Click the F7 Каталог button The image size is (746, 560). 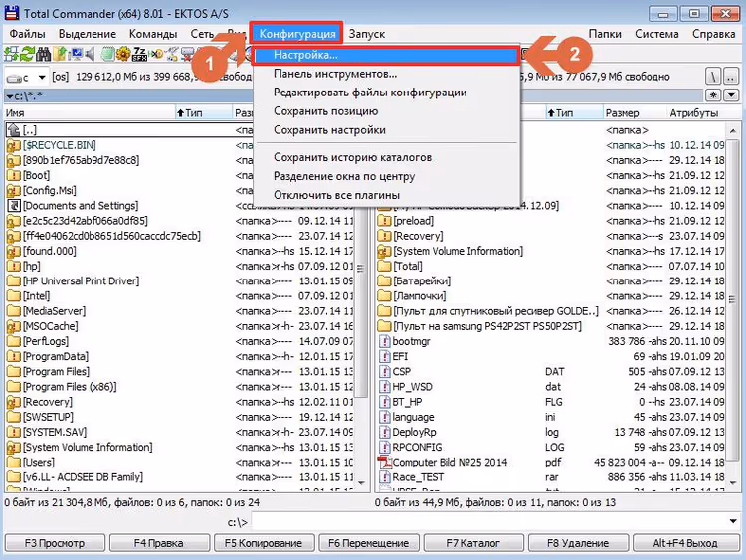pos(473,543)
